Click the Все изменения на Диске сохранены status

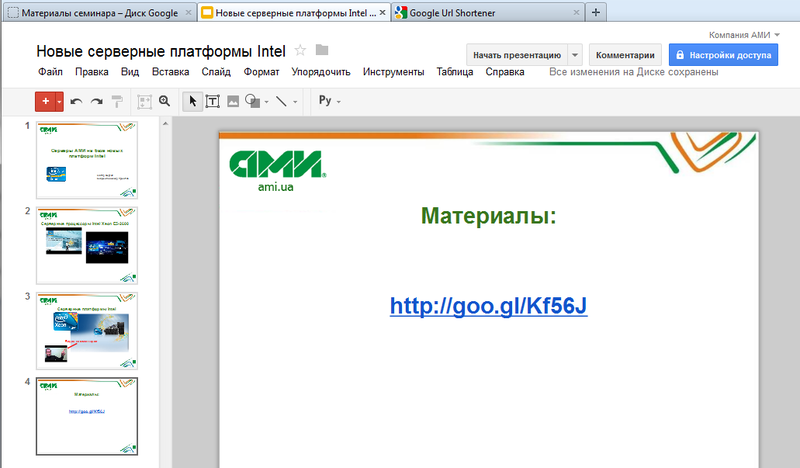633,72
